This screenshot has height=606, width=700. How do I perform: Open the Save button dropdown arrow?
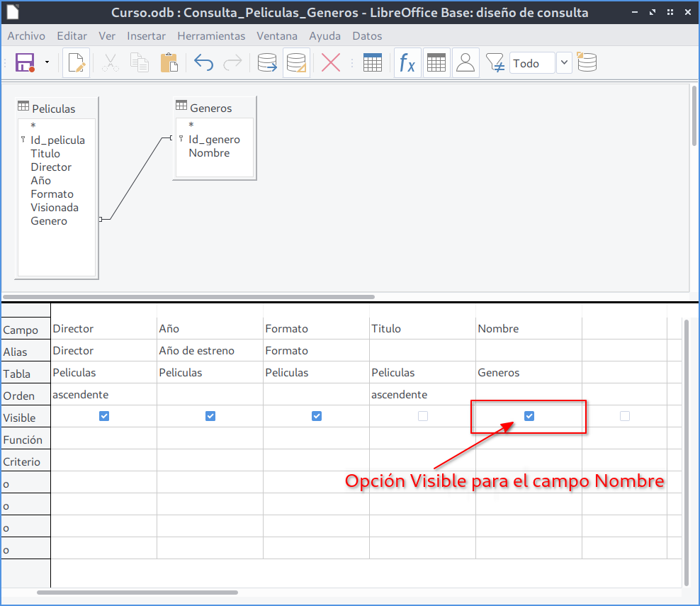(47, 63)
